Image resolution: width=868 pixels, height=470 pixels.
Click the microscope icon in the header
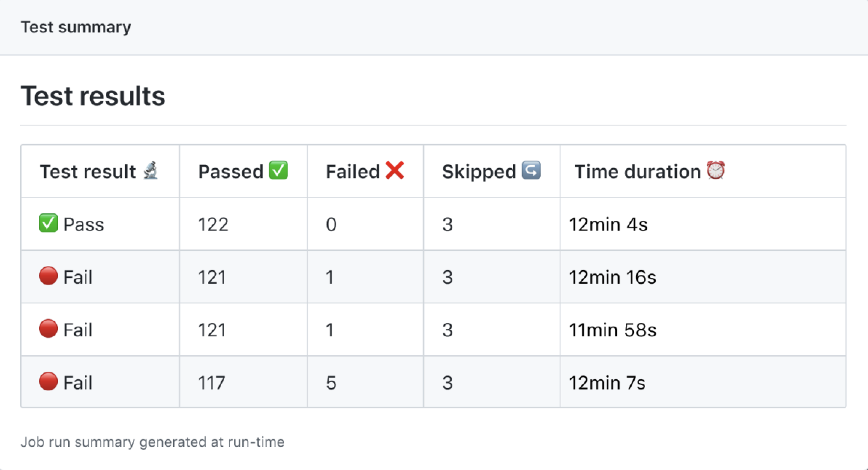click(151, 171)
